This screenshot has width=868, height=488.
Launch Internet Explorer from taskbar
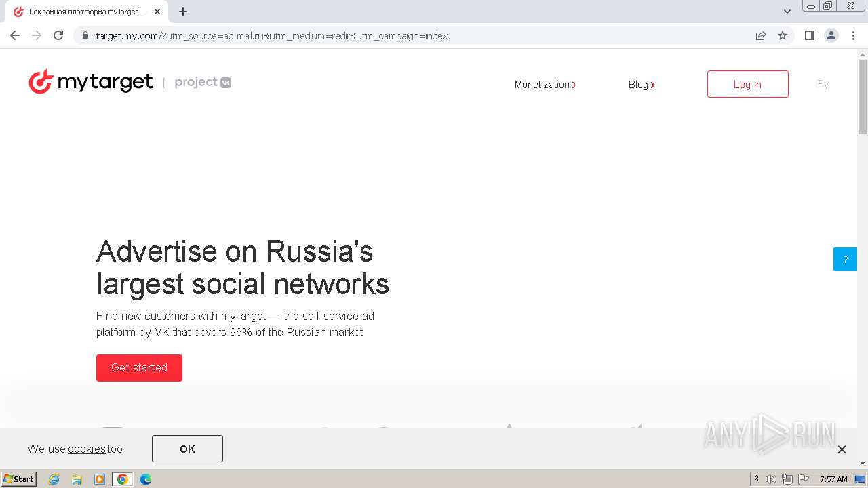[x=54, y=479]
